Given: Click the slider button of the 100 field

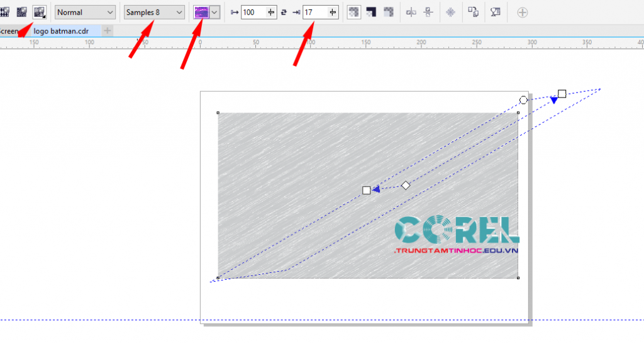Looking at the screenshot, I should [271, 13].
